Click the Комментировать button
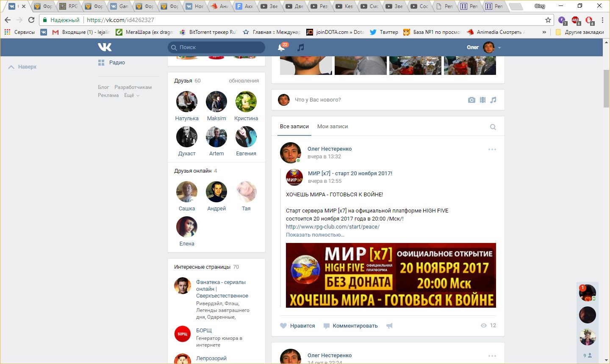 [350, 326]
